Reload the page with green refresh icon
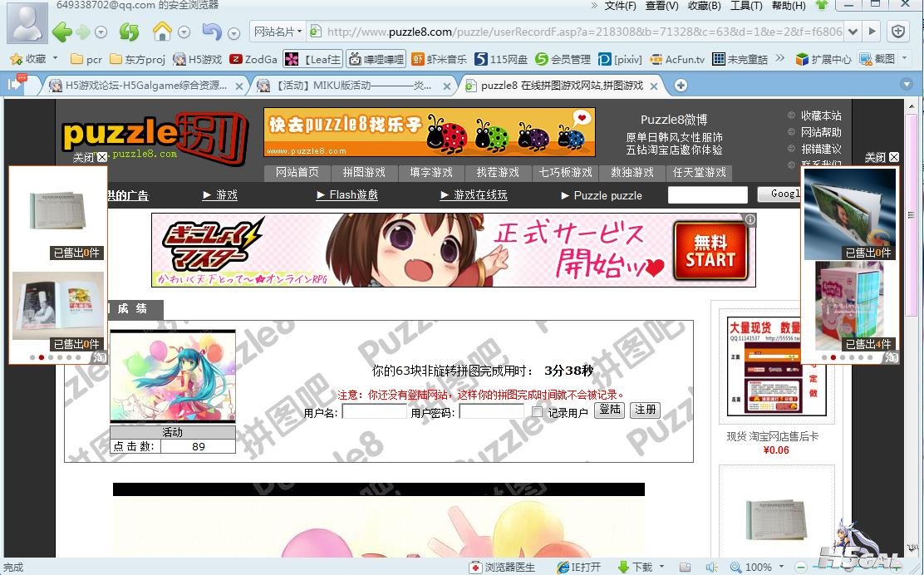This screenshot has height=575, width=924. click(x=129, y=32)
